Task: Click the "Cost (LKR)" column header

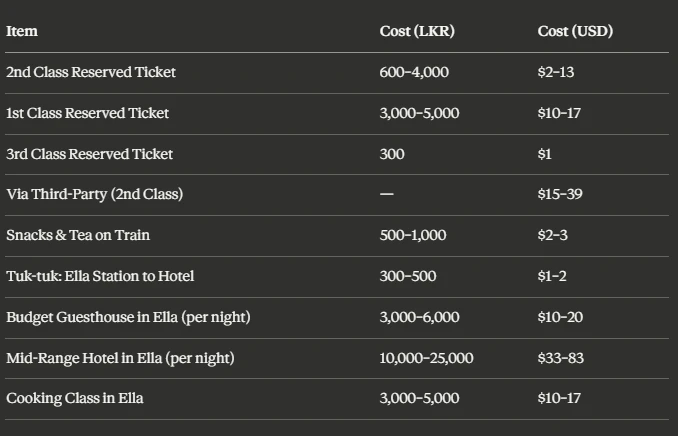Action: point(417,31)
